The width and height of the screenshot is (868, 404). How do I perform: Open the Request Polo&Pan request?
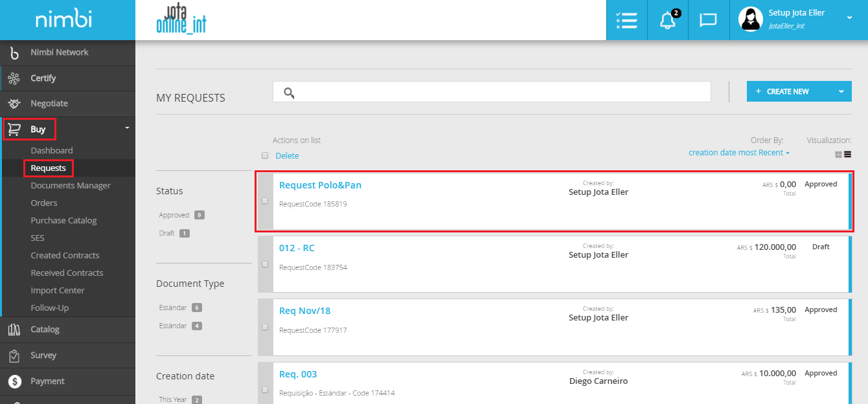point(320,185)
